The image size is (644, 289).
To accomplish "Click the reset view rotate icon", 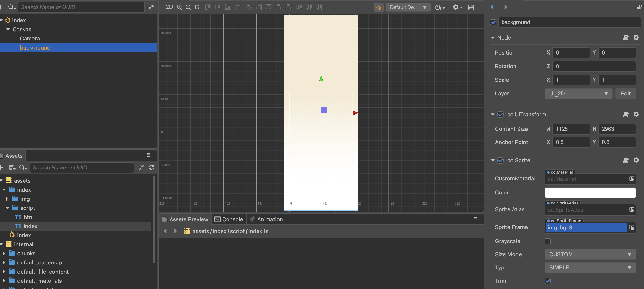I will [x=197, y=7].
